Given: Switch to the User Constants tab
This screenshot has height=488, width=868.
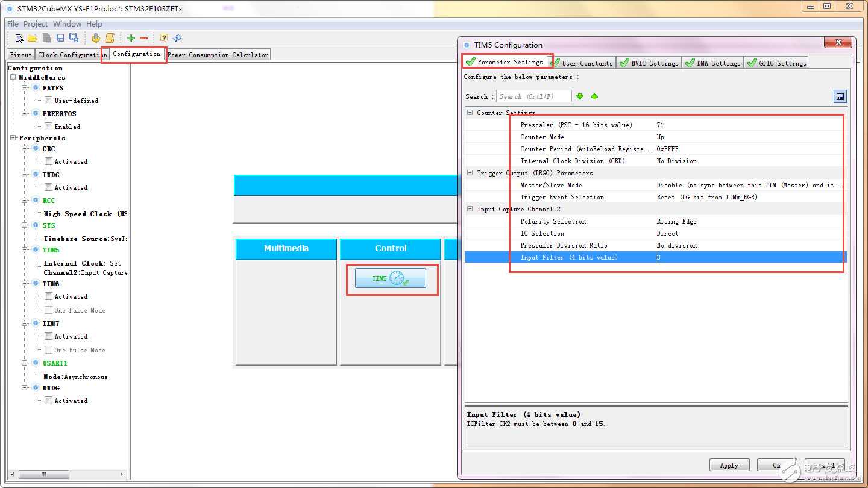Looking at the screenshot, I should [x=582, y=63].
